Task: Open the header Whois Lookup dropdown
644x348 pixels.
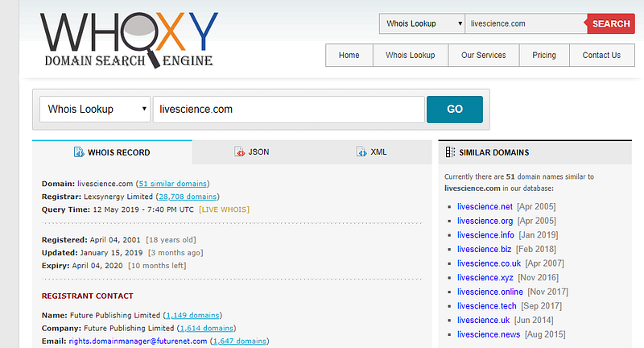Action: pos(422,24)
